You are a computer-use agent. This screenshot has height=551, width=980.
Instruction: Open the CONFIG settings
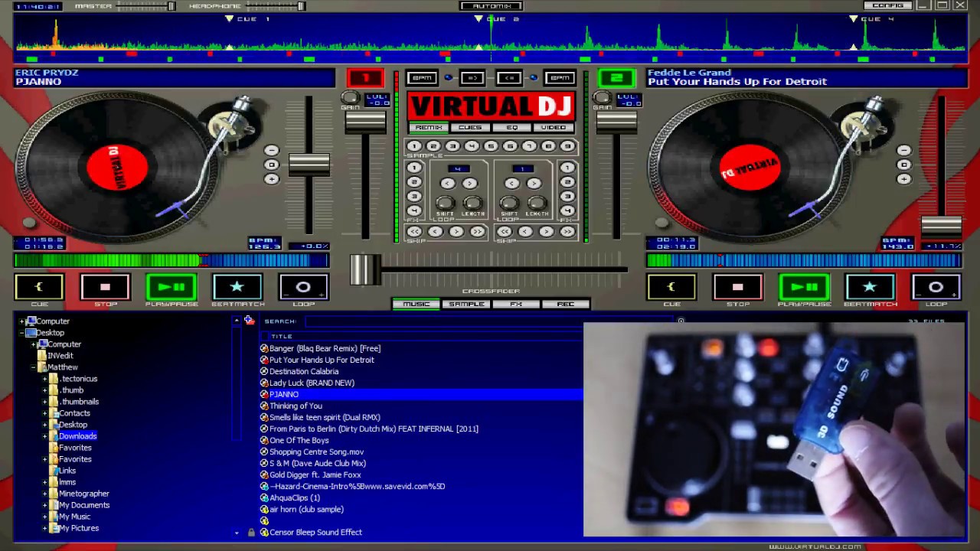pyautogui.click(x=888, y=5)
